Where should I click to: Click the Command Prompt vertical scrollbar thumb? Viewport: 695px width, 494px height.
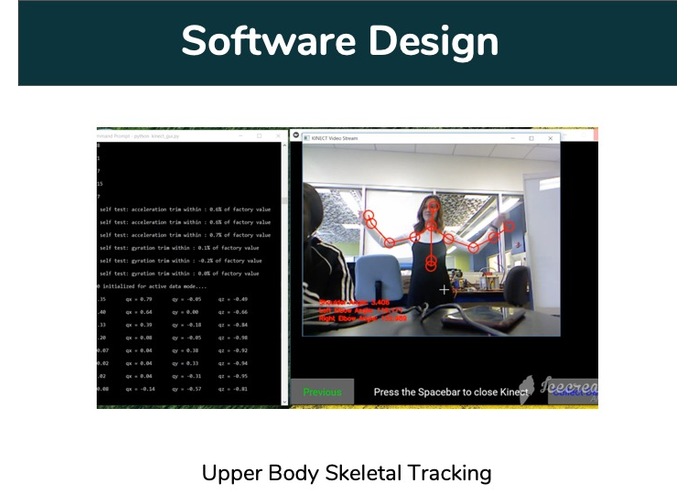click(x=285, y=200)
